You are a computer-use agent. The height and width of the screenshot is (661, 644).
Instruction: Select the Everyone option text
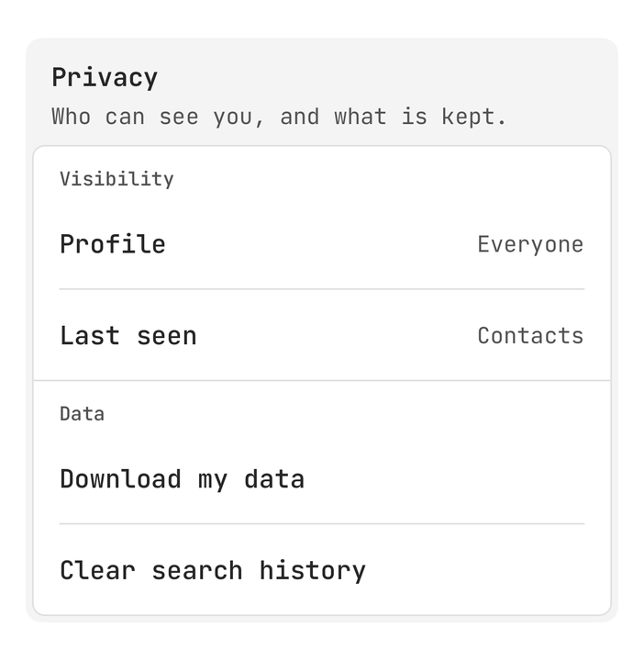[530, 244]
